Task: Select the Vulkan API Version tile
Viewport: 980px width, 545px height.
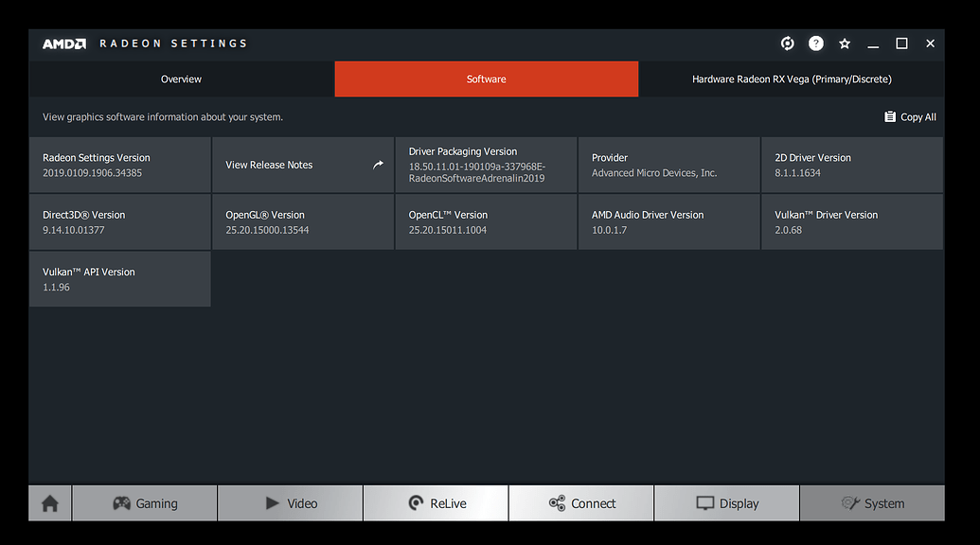Action: 120,279
